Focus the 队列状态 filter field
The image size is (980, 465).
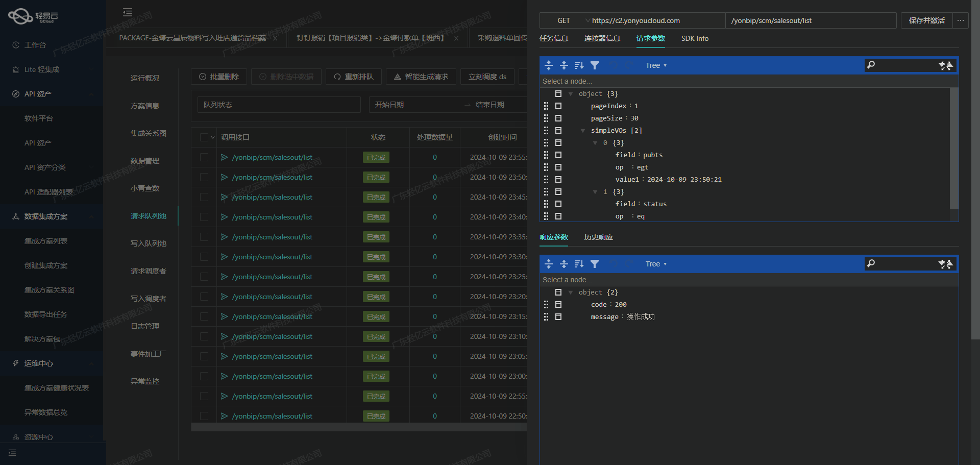coord(279,105)
